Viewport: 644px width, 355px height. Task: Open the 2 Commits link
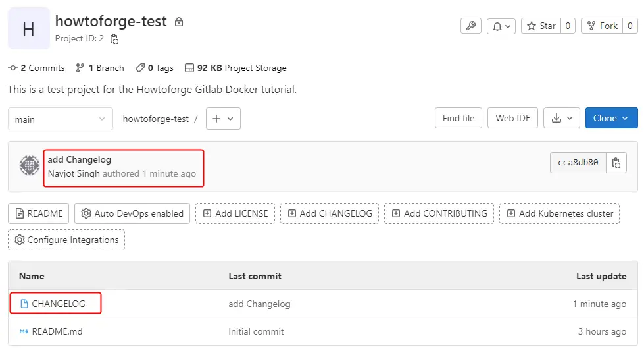click(43, 68)
